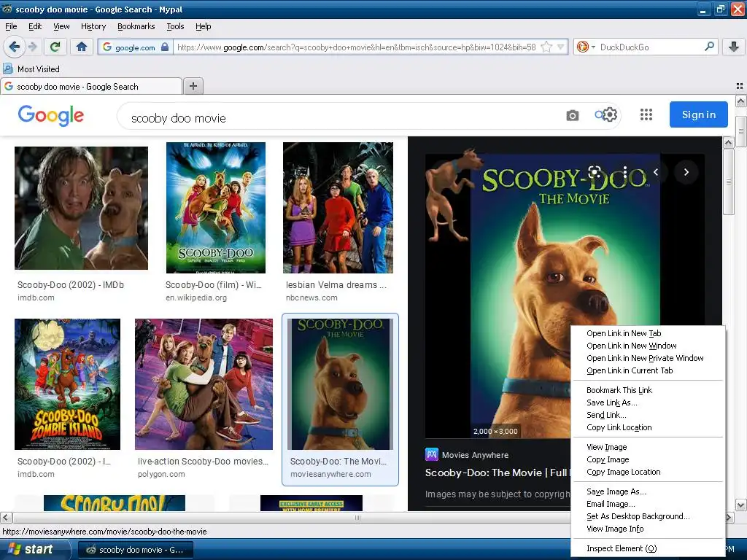Choose Set As Desktop Background...
Viewport: 747px width, 560px height.
point(638,516)
